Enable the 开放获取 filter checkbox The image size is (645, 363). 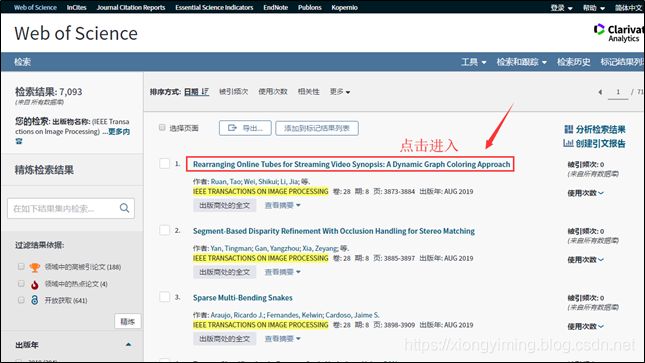point(21,300)
